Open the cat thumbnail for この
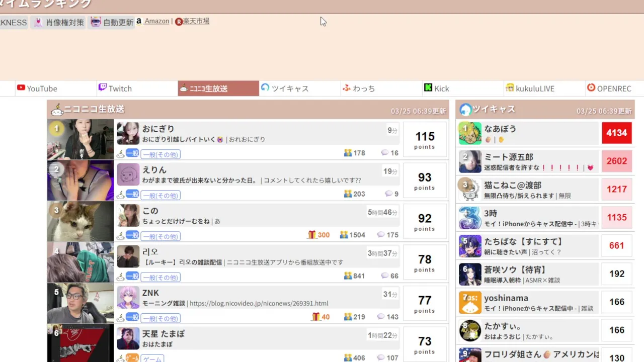The height and width of the screenshot is (362, 644). point(80,222)
